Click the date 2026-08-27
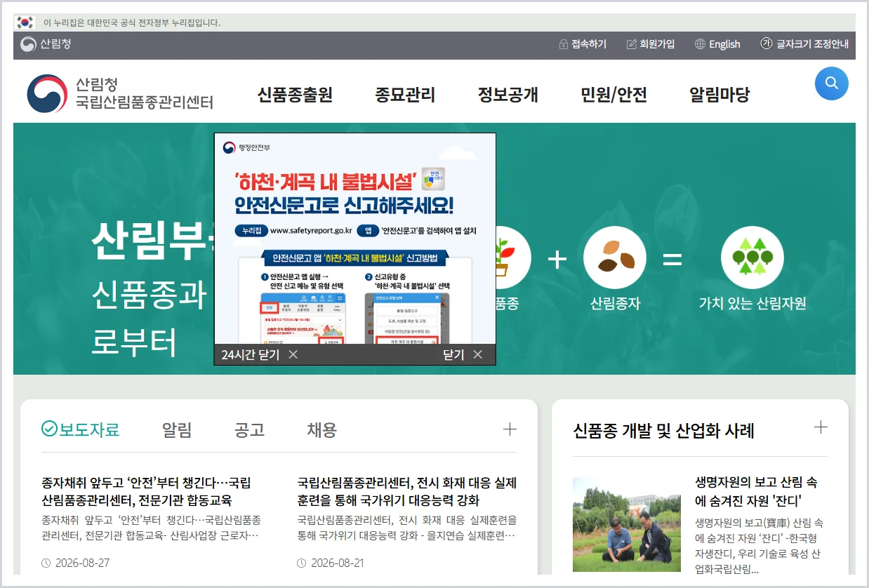The image size is (869, 588). click(81, 563)
